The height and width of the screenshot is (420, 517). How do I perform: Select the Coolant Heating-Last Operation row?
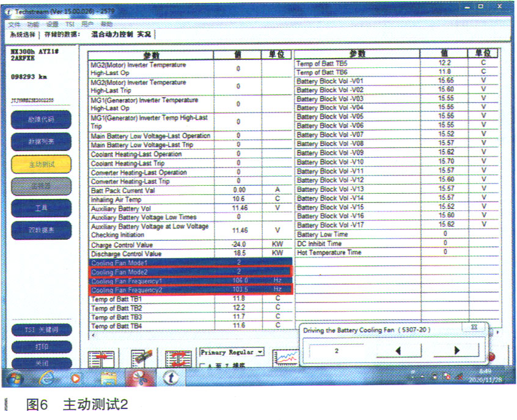190,154
